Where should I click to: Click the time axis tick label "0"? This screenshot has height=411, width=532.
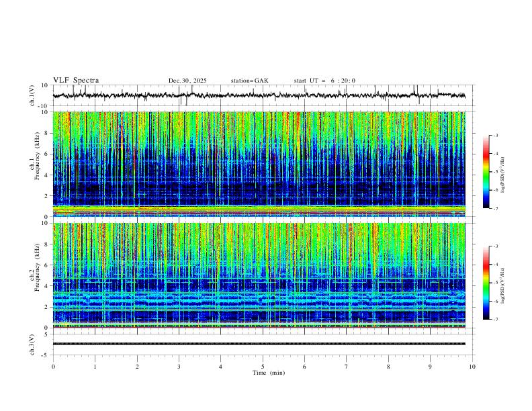(53, 367)
